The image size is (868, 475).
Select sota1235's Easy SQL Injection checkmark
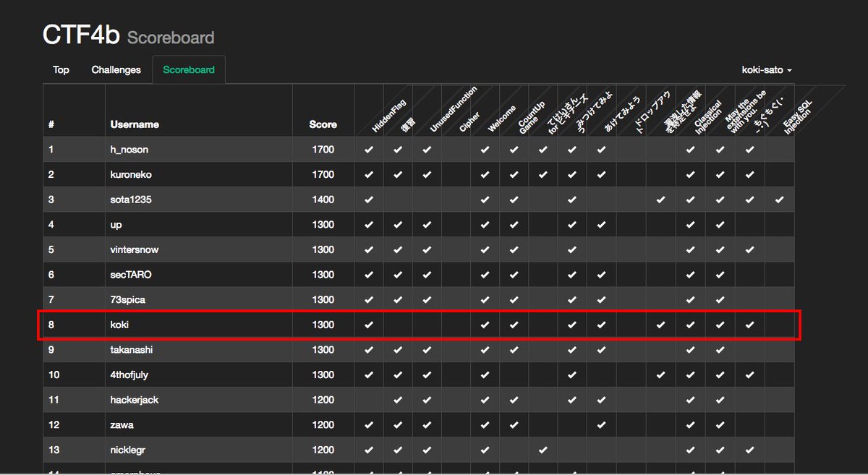[x=779, y=200]
